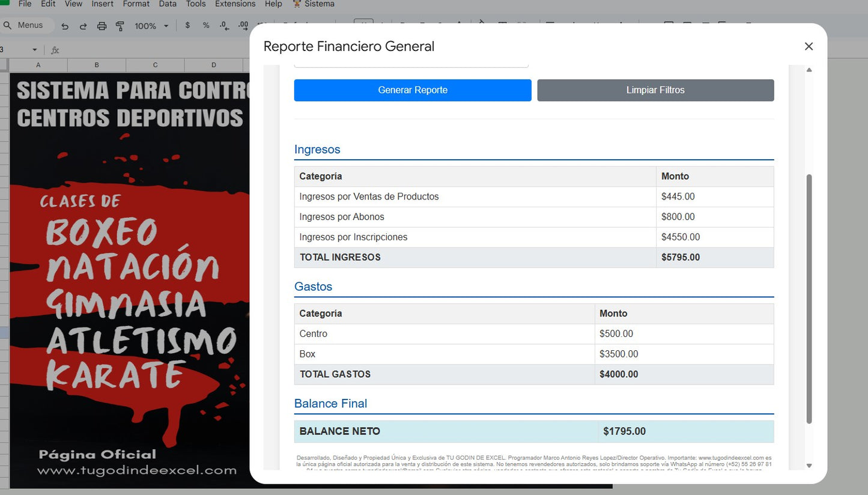Select column A header

click(x=38, y=64)
